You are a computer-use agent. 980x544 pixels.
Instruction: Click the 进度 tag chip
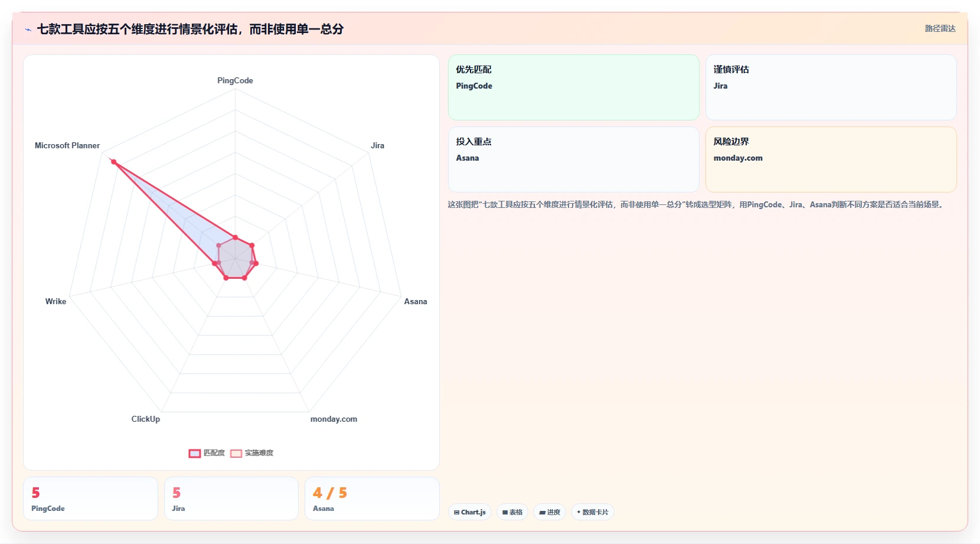point(550,512)
